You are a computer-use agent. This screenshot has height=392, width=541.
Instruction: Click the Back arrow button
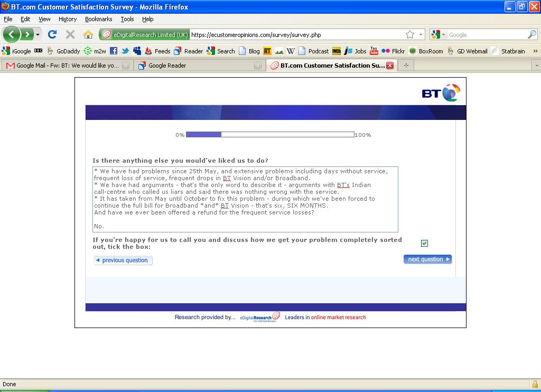pyautogui.click(x=12, y=35)
